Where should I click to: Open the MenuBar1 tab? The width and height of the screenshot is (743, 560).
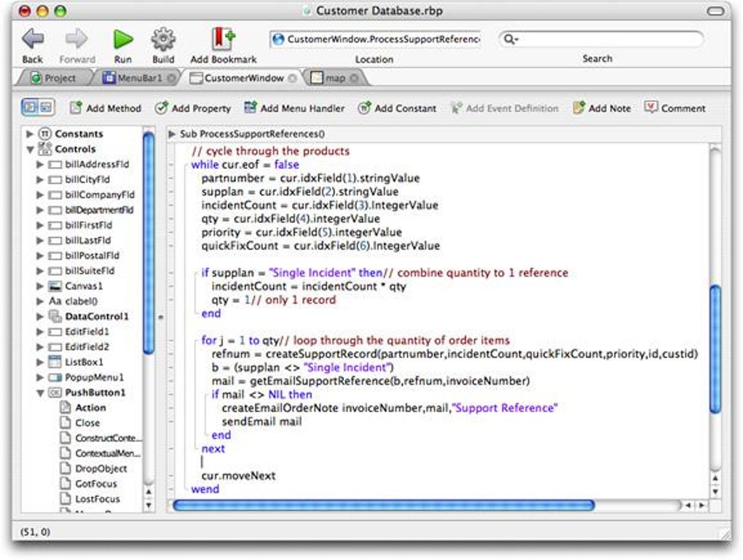[135, 77]
